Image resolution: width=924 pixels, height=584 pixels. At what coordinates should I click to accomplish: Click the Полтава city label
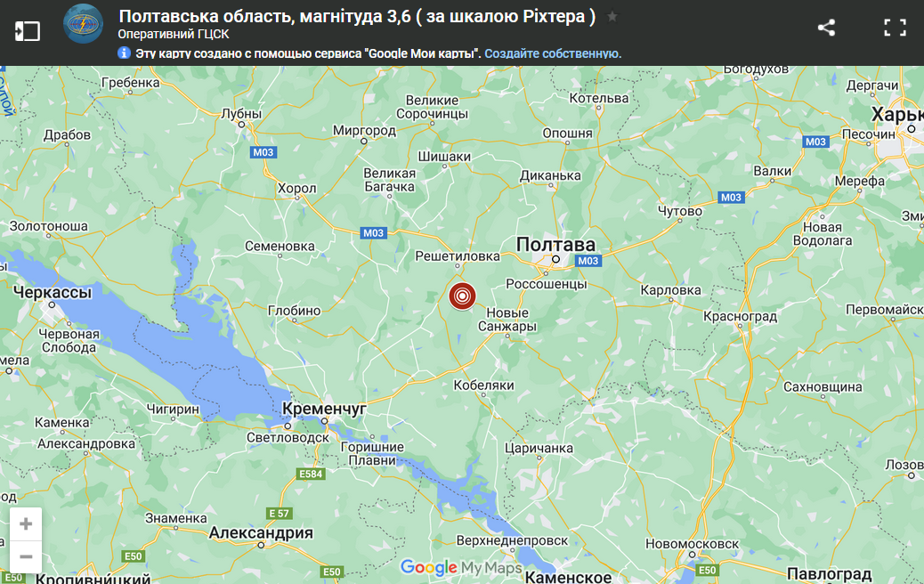[555, 245]
